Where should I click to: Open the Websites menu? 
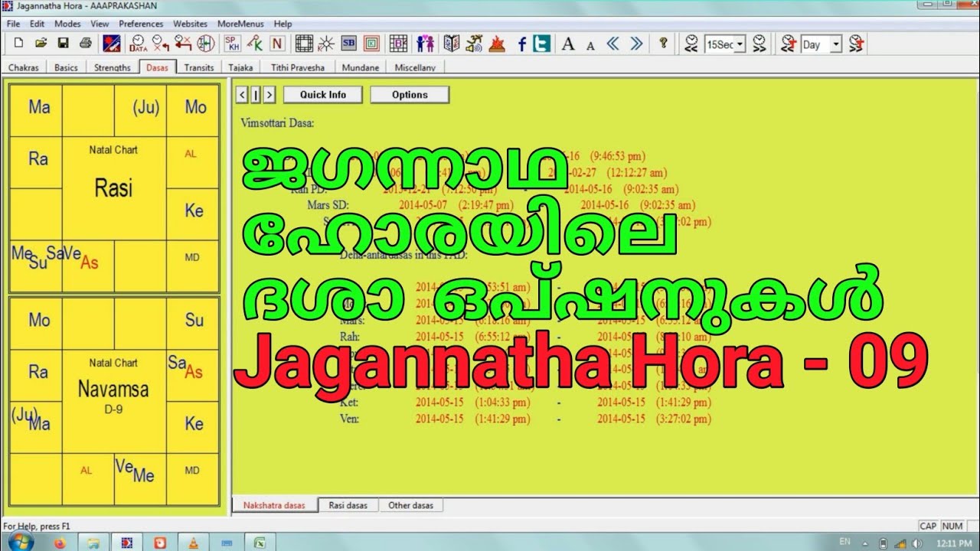pos(190,24)
